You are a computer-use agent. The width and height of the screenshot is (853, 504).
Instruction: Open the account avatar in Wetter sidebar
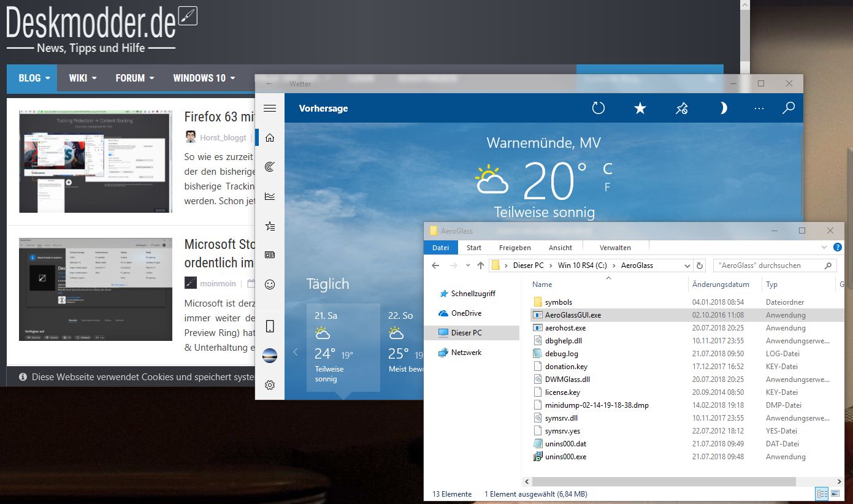click(270, 356)
